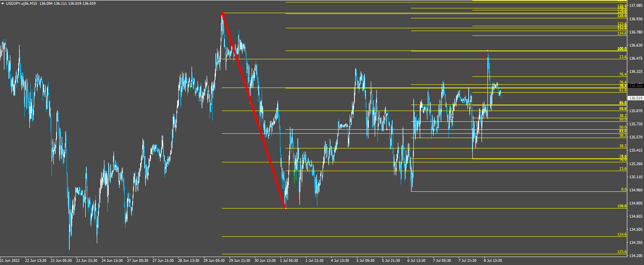Click the 21 Jun 2022 date label

coord(10,261)
